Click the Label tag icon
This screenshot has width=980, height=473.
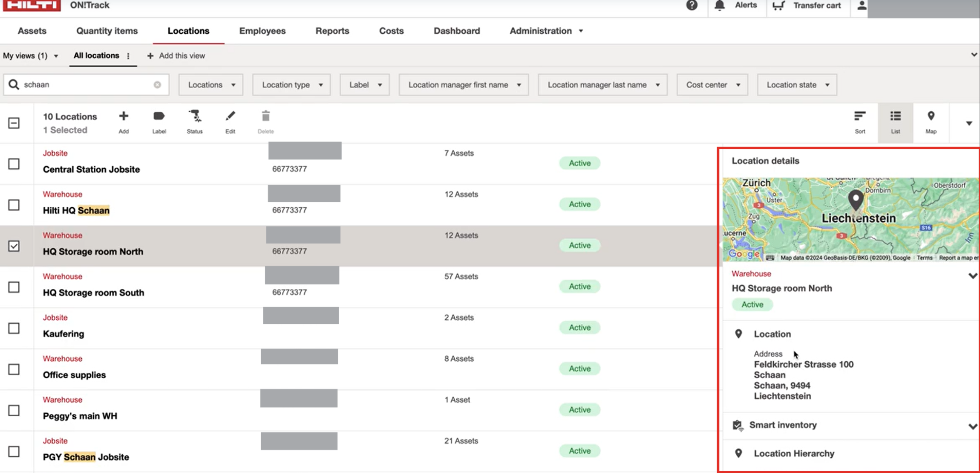[159, 116]
